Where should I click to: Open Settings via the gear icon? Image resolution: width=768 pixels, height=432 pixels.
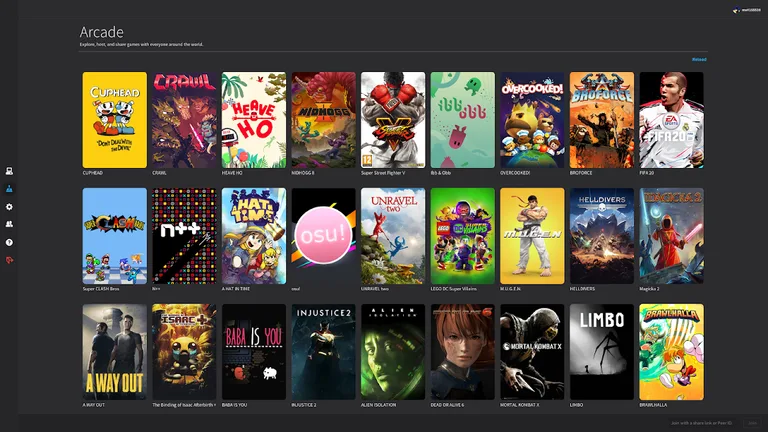click(9, 206)
